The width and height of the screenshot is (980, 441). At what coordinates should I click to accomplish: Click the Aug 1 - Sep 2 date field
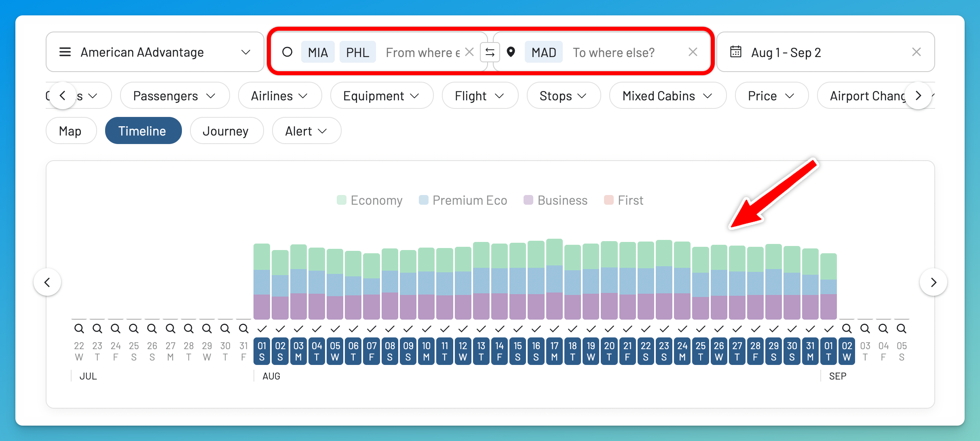826,52
